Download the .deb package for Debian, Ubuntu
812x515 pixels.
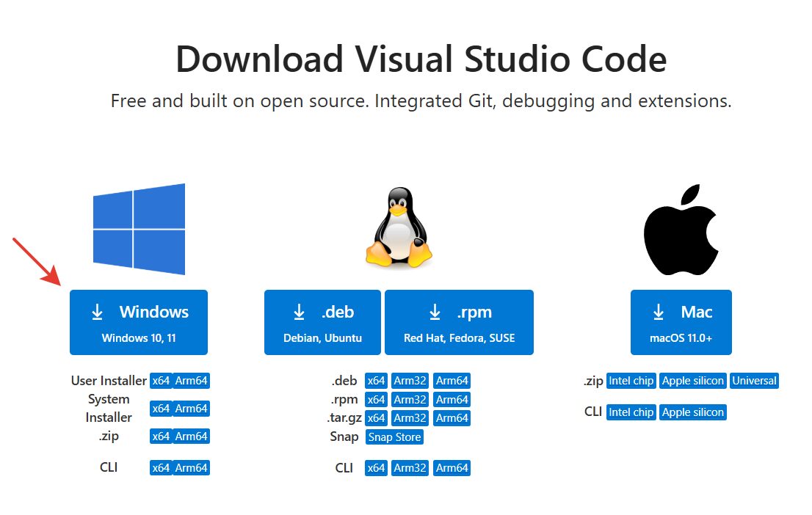click(x=322, y=323)
